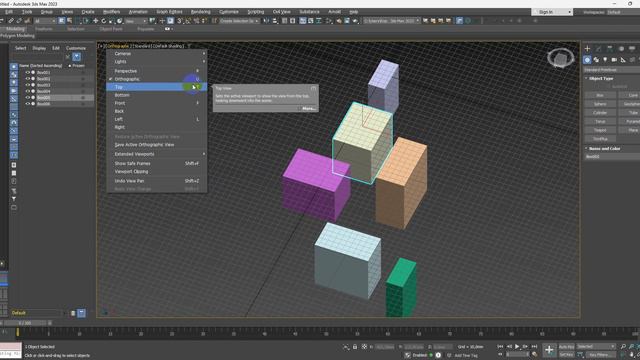
Task: Click the Torus primitive button
Action: tap(600, 122)
